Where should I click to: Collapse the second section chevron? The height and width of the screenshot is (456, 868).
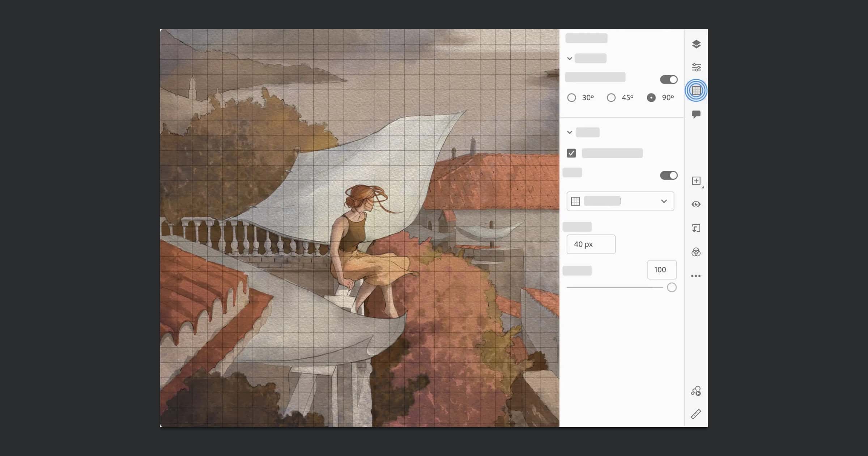click(570, 132)
